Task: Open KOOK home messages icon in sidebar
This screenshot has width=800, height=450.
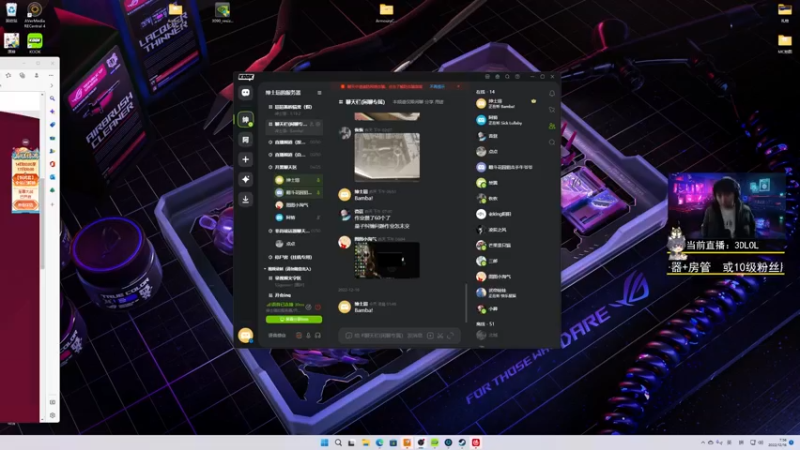Action: pos(245,93)
